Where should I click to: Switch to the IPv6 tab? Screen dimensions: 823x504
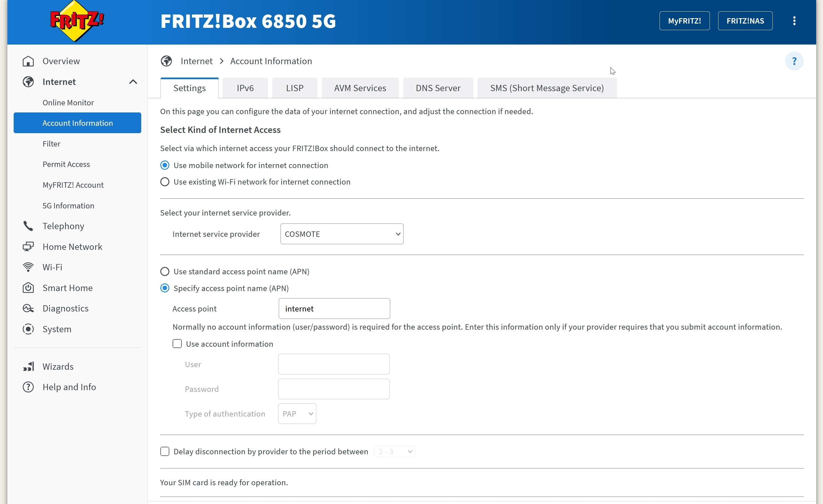tap(245, 88)
